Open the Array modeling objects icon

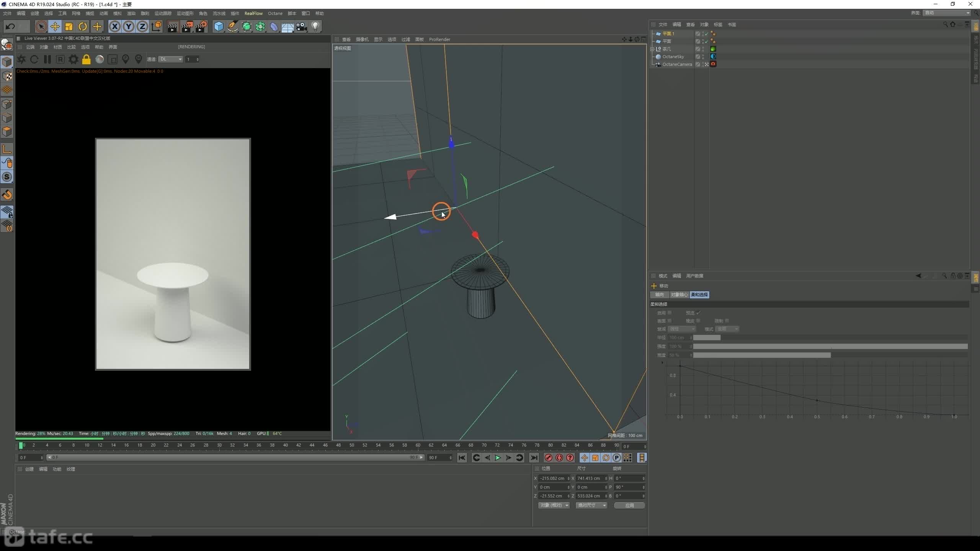[x=260, y=26]
